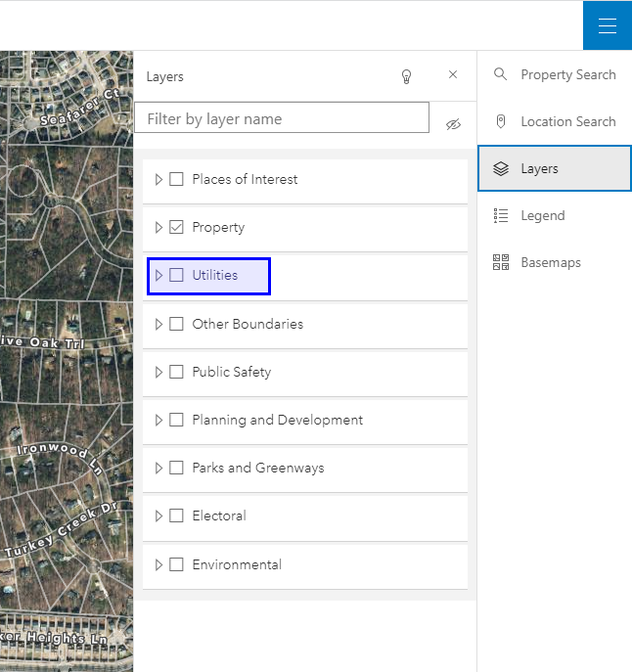Expand the Places of Interest group
Screen dimensions: 632x672
158,179
